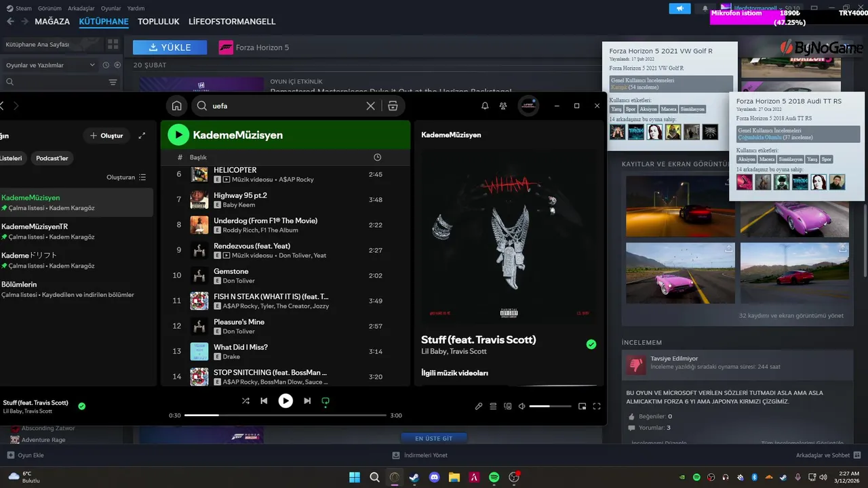Image resolution: width=868 pixels, height=488 pixels.
Task: Open Oyunlar ve Yazılımlar dropdown
Action: (x=50, y=65)
